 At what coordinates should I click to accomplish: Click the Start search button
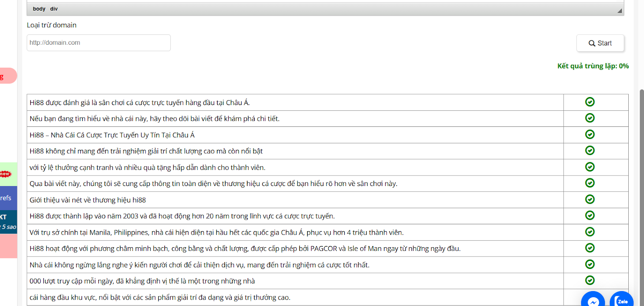tap(600, 43)
